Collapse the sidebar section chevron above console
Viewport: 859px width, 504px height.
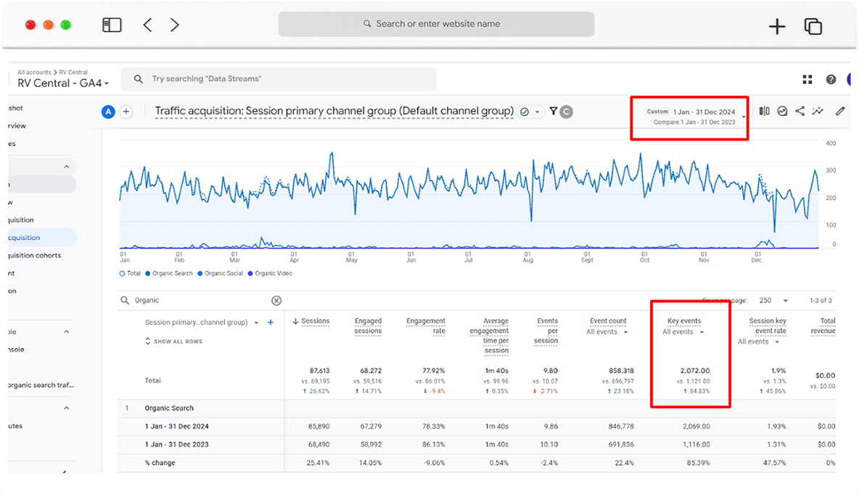pos(66,332)
